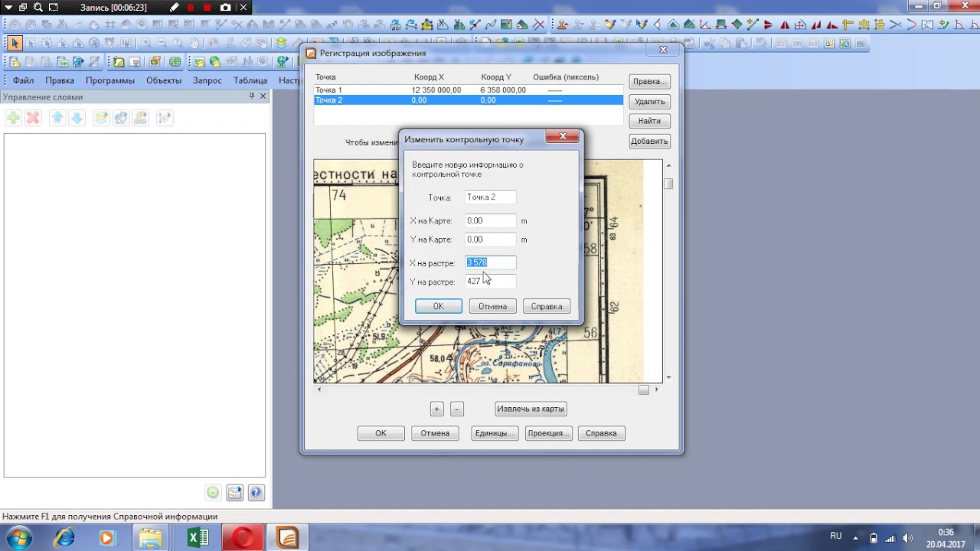Open the Правка menu
The width and height of the screenshot is (980, 551).
60,80
